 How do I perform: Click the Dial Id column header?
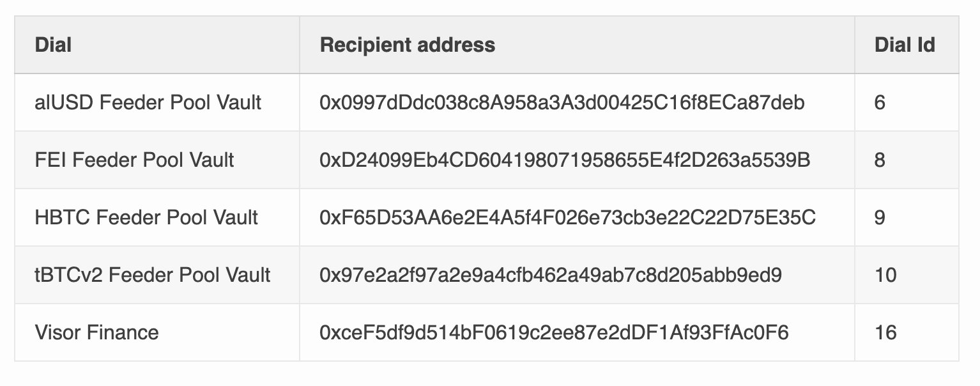click(x=905, y=45)
